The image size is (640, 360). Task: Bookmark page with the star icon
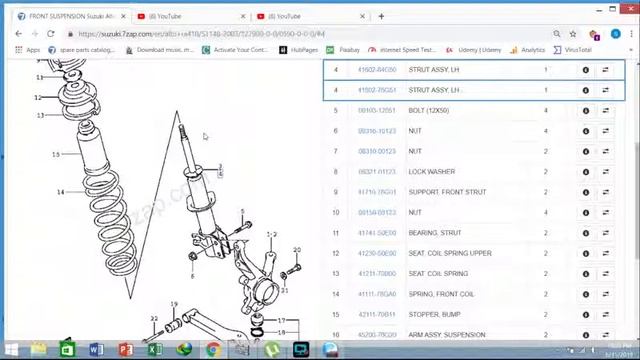pos(573,34)
